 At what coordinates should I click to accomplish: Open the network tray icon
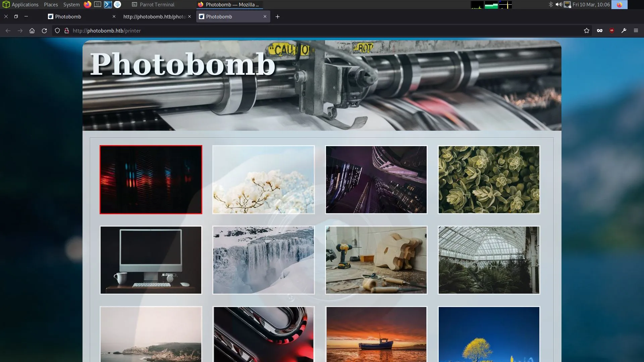click(x=567, y=4)
